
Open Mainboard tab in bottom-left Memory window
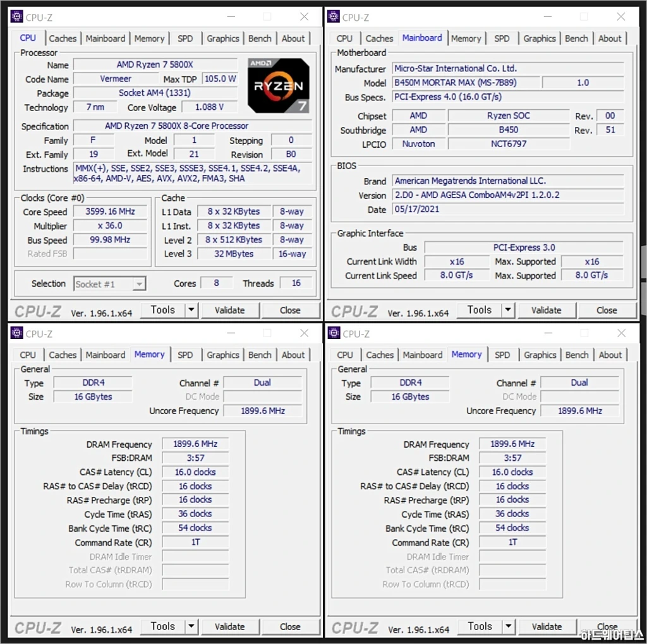pos(106,355)
